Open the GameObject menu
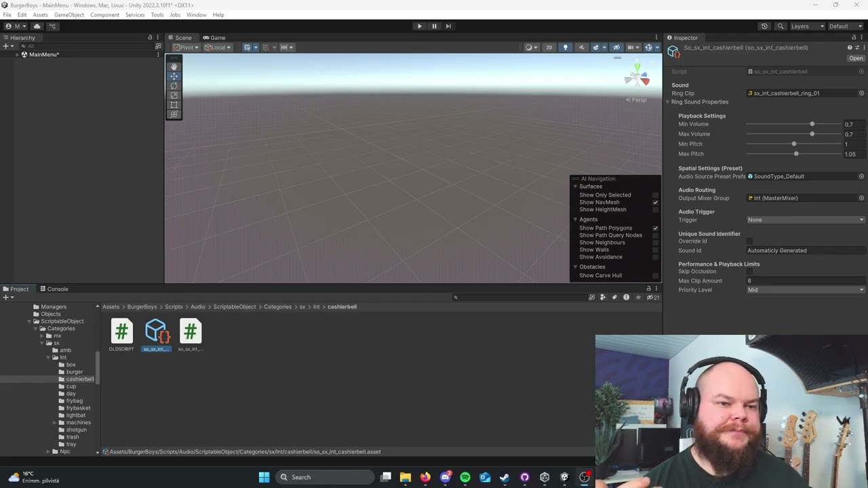The height and width of the screenshot is (488, 868). point(69,15)
